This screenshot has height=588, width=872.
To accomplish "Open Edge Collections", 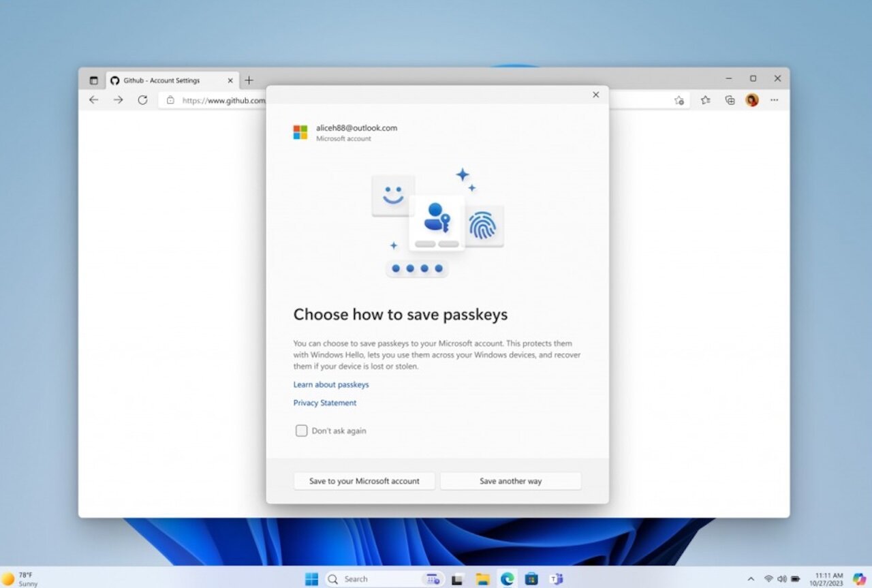I will click(730, 100).
